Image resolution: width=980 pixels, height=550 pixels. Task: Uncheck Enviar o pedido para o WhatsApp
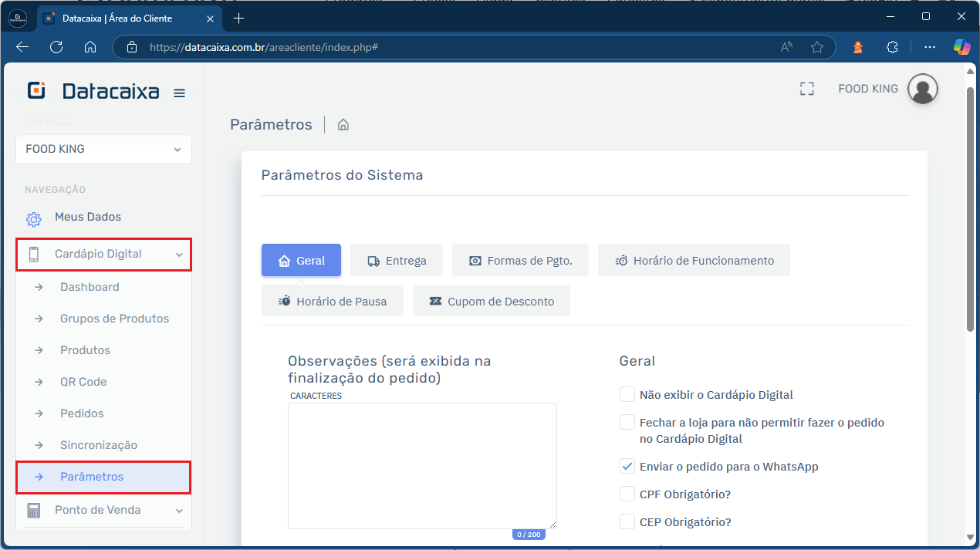tap(627, 467)
